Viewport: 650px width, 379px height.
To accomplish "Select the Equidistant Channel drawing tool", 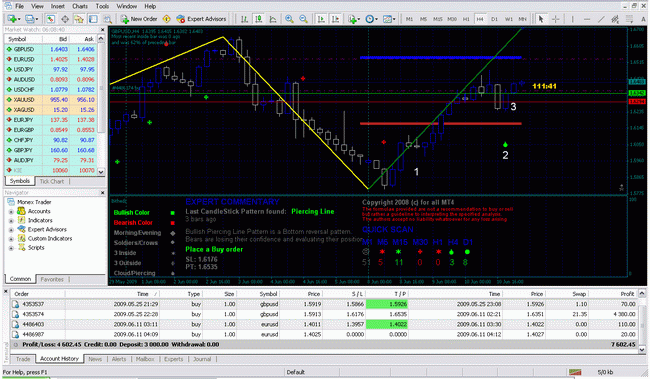I will point(615,19).
